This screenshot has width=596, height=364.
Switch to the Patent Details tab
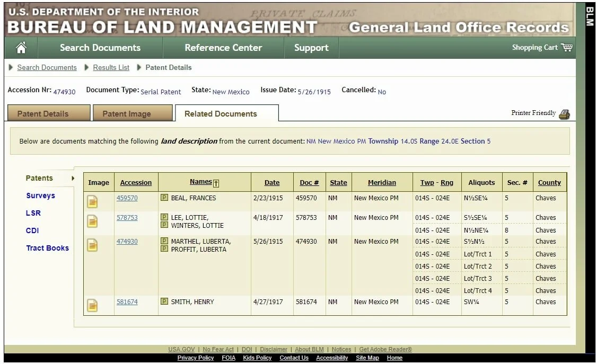click(49, 113)
